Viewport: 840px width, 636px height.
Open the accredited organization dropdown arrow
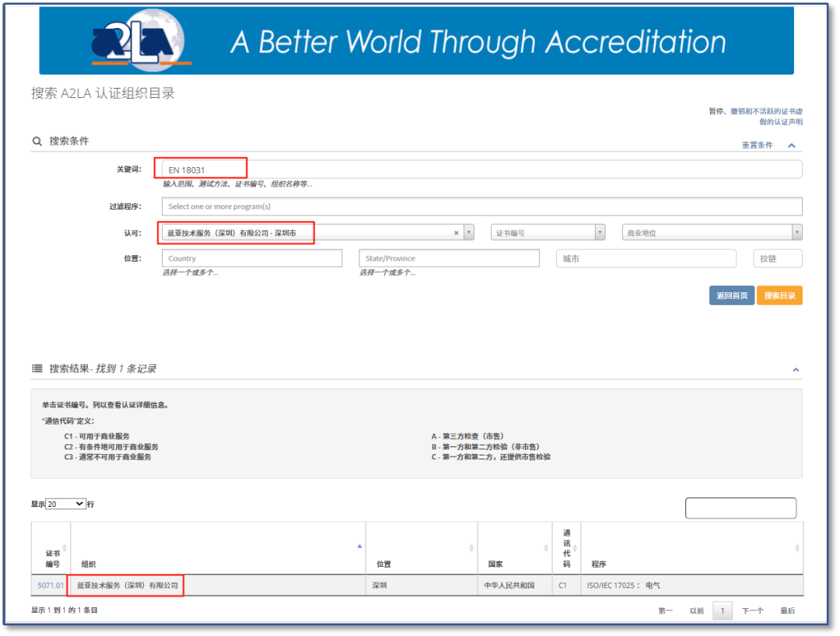[469, 232]
